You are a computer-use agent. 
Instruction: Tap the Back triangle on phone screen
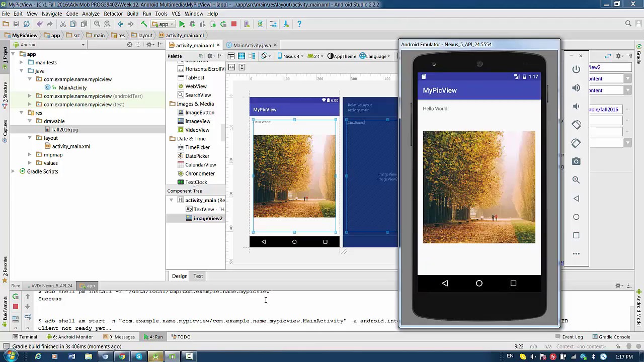tap(445, 284)
